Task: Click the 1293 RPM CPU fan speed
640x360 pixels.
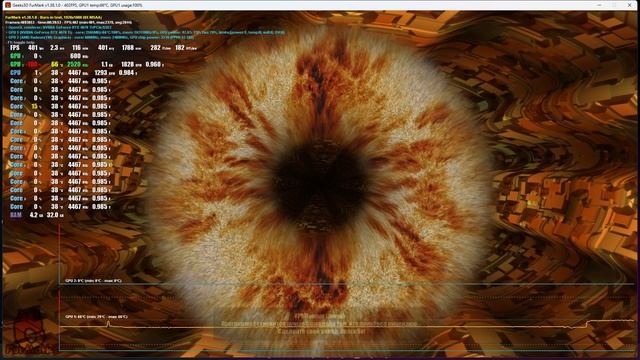Action: pyautogui.click(x=101, y=73)
